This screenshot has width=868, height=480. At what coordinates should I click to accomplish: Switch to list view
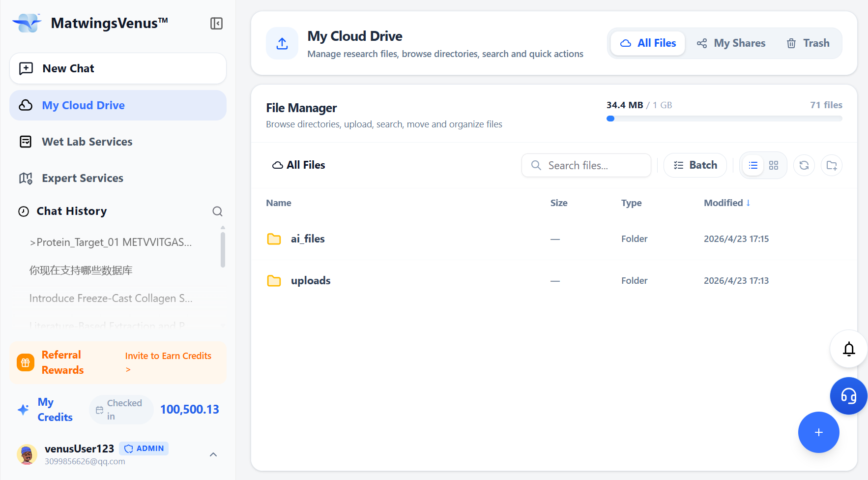[753, 165]
